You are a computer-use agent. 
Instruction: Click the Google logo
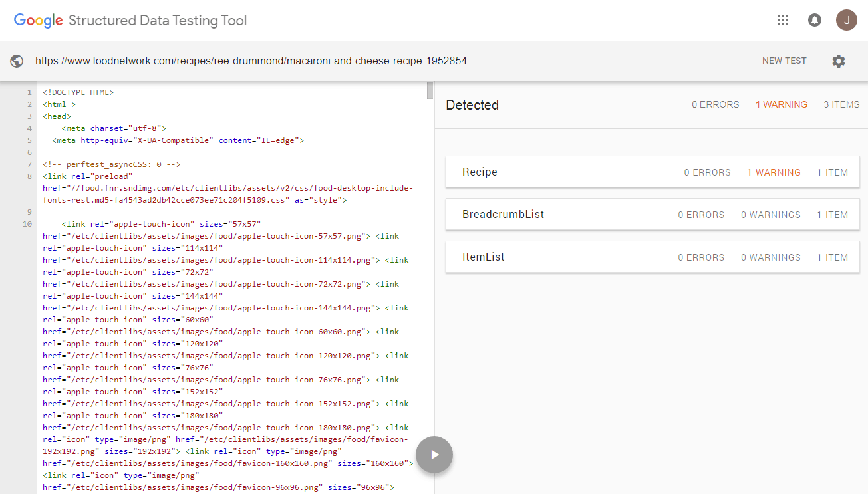[38, 21]
